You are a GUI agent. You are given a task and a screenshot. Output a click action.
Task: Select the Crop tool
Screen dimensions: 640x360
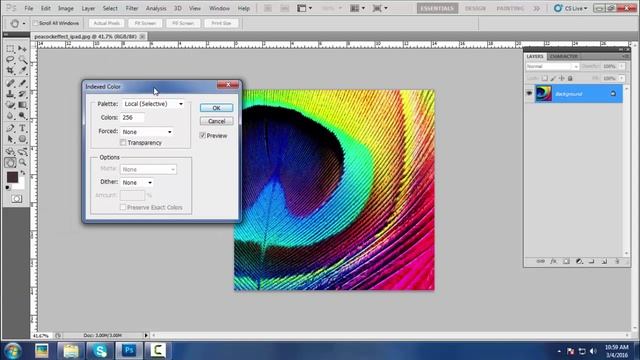(x=10, y=71)
